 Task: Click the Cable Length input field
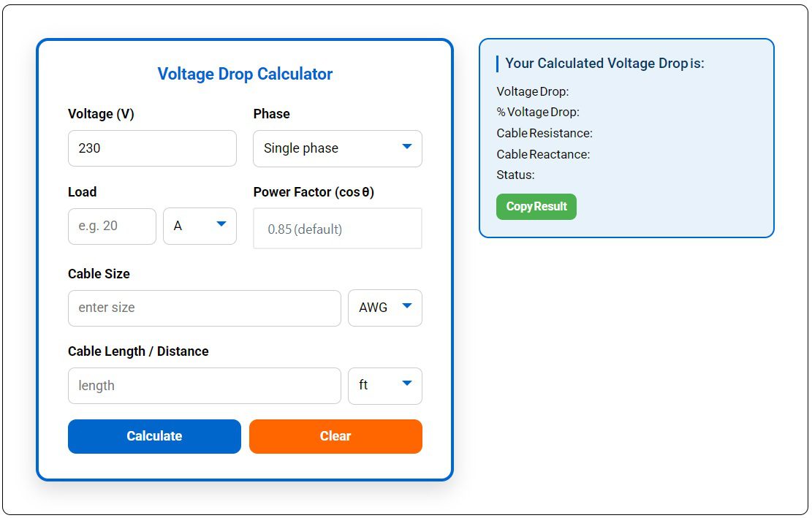coord(204,386)
